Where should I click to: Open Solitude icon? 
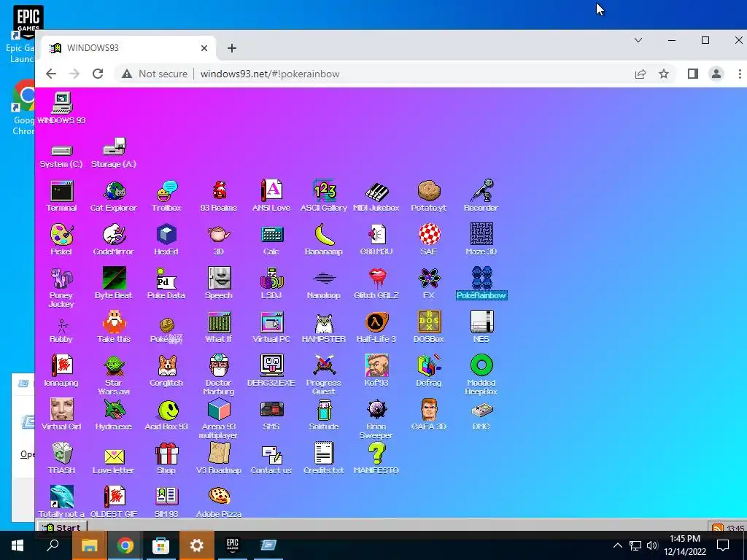(324, 410)
